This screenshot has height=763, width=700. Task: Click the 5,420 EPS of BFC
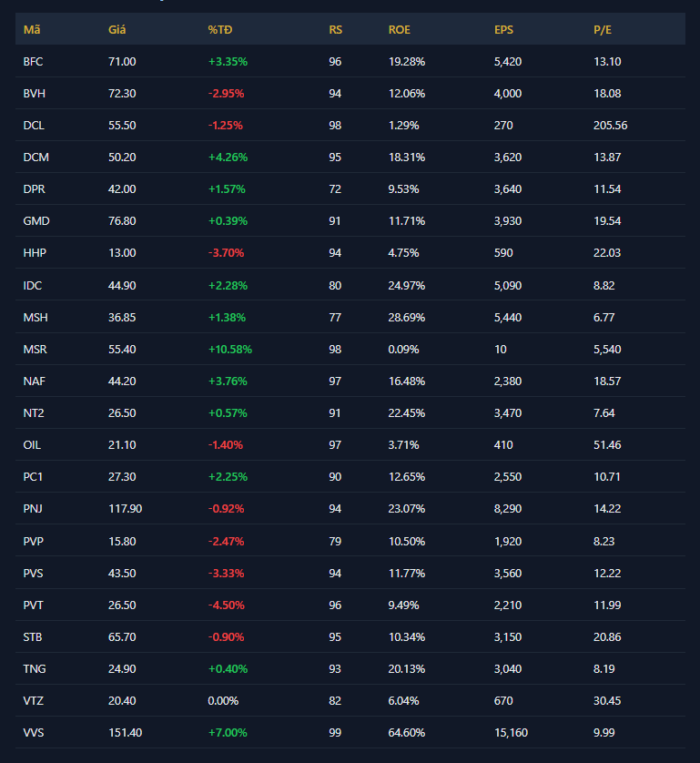click(x=508, y=62)
